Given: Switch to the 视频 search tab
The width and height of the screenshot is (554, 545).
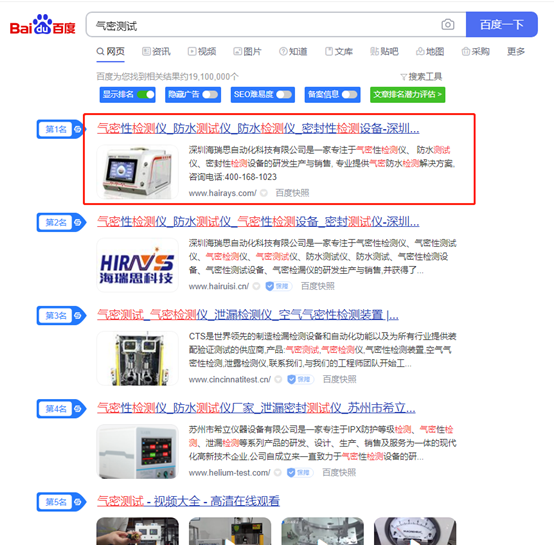Looking at the screenshot, I should coord(202,52).
